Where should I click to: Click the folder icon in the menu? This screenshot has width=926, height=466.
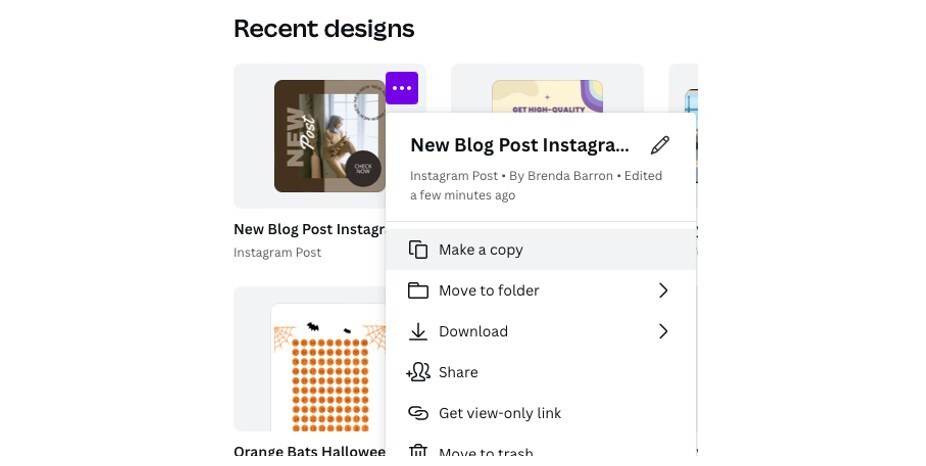pyautogui.click(x=418, y=291)
